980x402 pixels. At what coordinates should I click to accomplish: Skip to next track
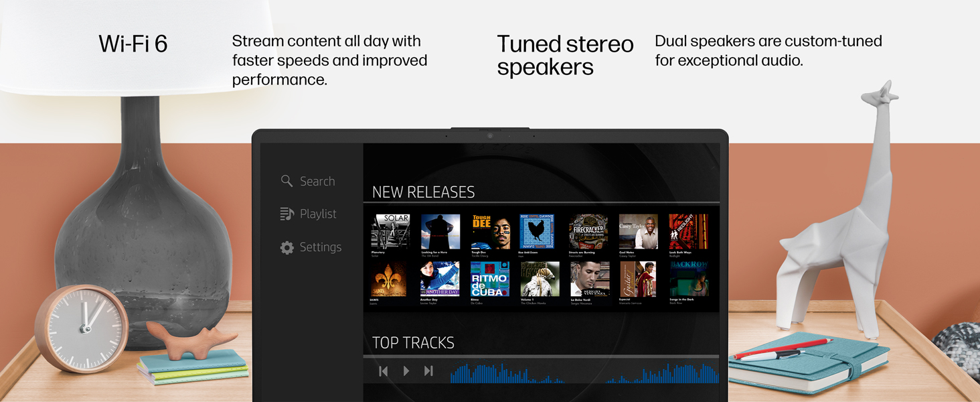pos(428,371)
